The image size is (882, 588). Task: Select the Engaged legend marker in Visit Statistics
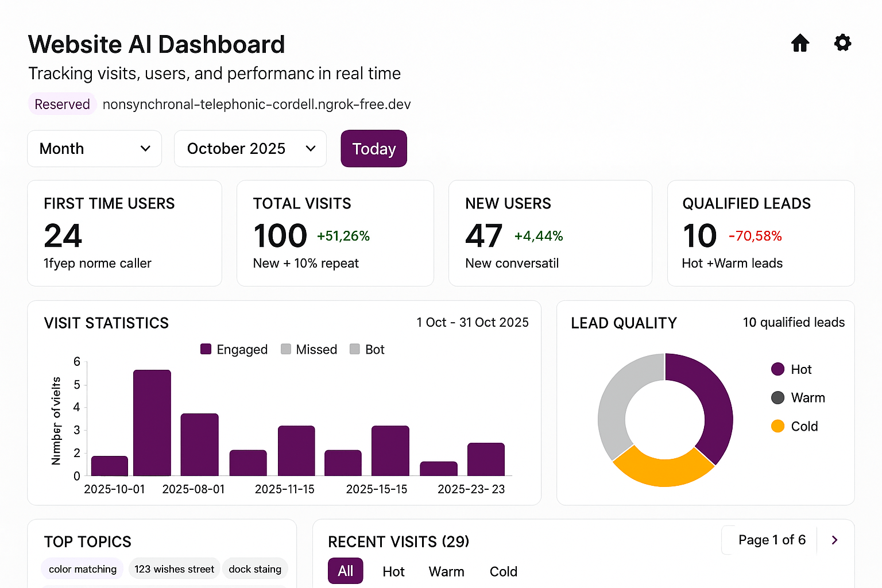(206, 349)
